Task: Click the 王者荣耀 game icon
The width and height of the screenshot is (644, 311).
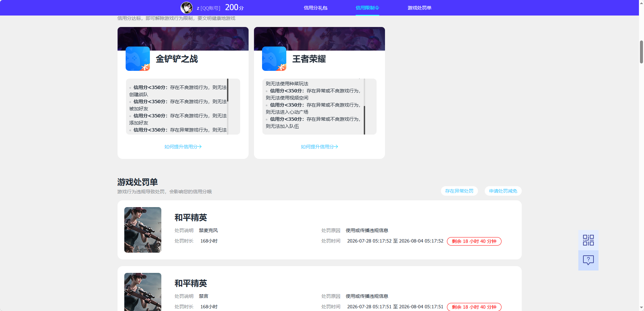Action: pos(274,59)
